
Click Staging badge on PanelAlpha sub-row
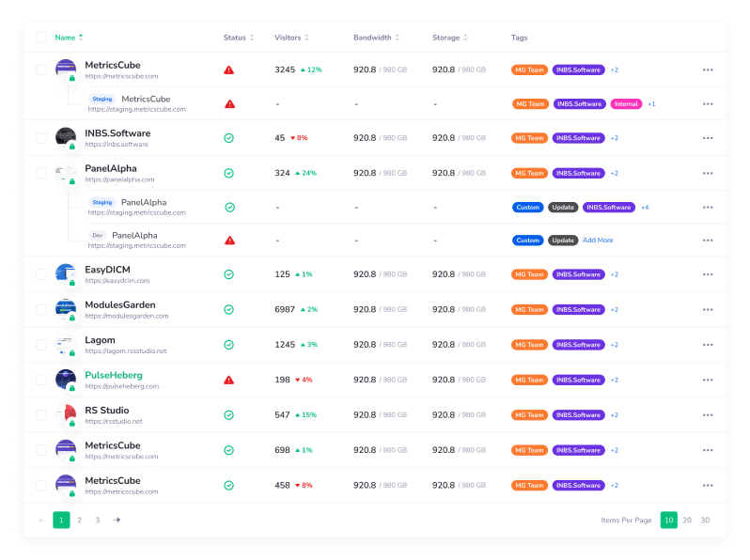coord(102,202)
